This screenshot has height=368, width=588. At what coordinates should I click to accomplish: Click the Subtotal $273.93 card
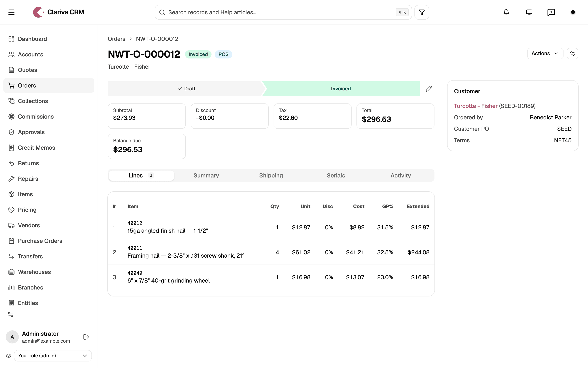pyautogui.click(x=147, y=116)
